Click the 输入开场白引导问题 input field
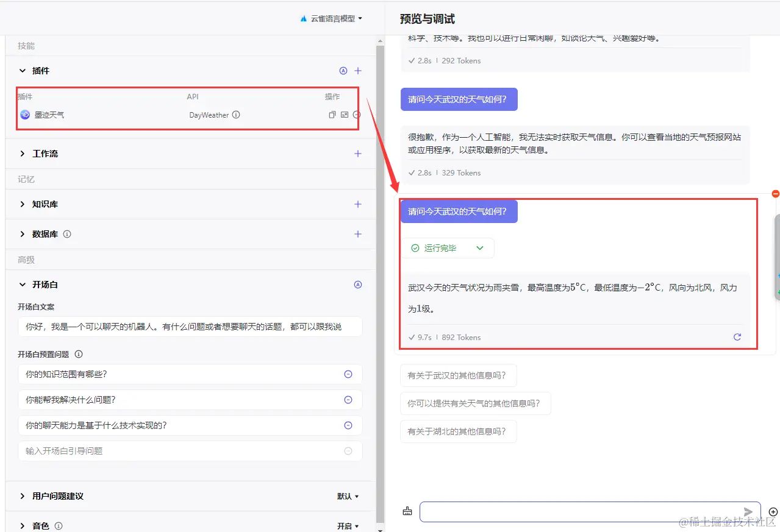This screenshot has height=532, width=780. 190,451
